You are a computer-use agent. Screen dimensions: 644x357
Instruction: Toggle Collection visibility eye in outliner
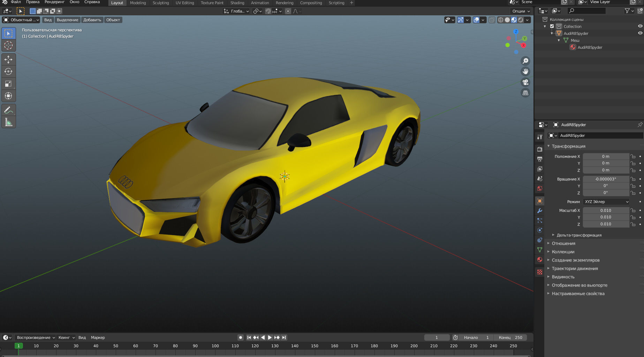point(640,26)
